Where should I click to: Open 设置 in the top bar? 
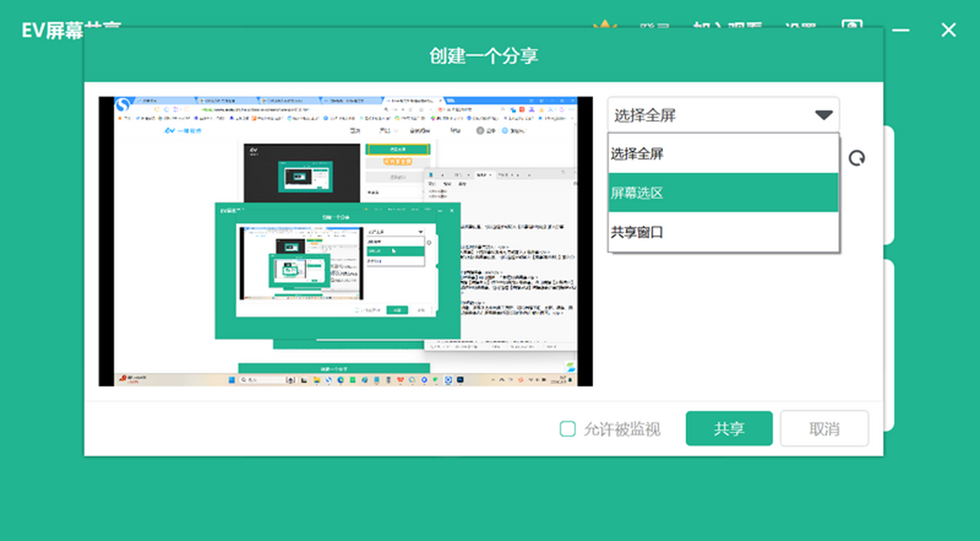pos(800,26)
